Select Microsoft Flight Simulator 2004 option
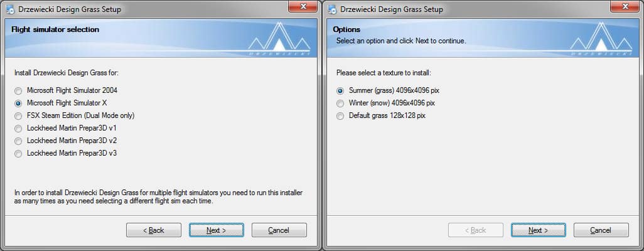 click(18, 91)
